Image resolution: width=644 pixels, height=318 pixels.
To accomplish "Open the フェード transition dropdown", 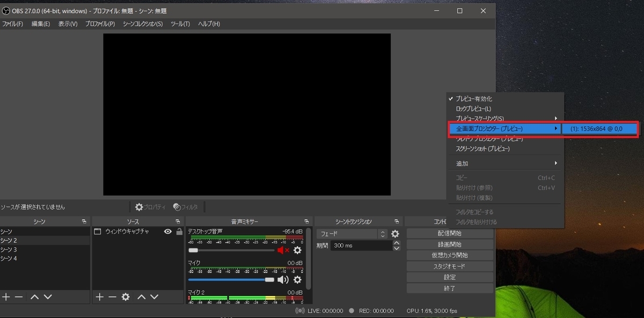I will click(x=352, y=234).
